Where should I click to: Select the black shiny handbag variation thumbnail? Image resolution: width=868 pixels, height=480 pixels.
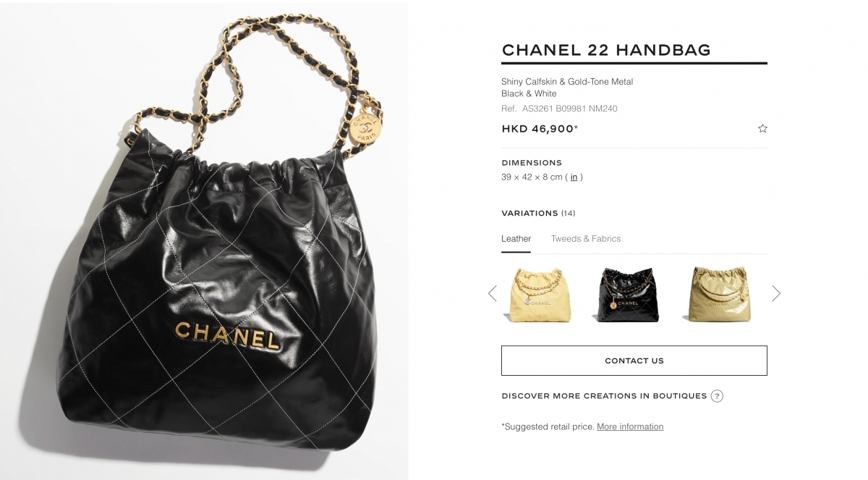pos(629,294)
